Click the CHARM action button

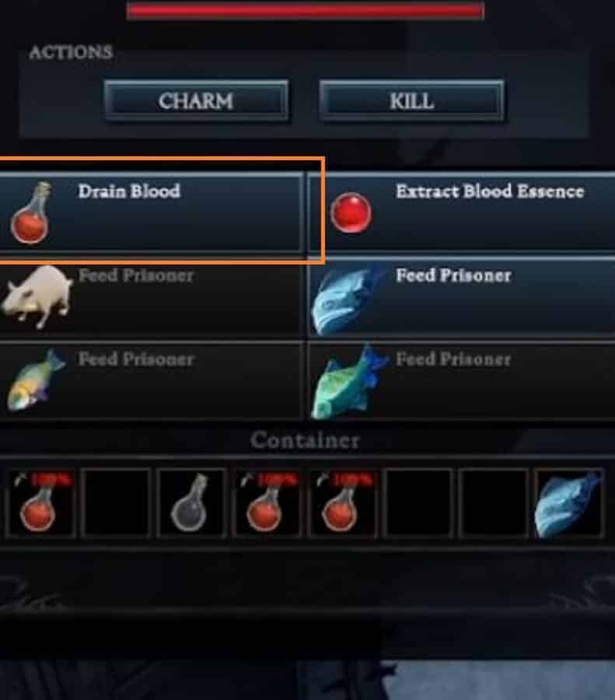[x=197, y=101]
